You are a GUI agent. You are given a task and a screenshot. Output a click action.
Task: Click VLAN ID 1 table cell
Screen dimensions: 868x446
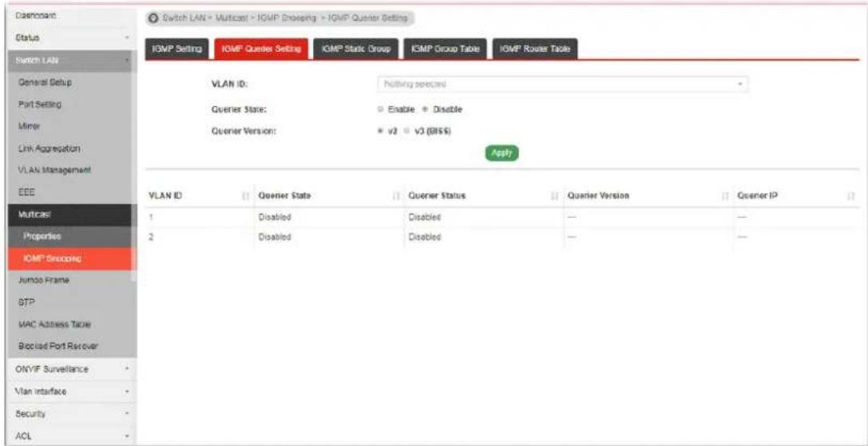199,218
